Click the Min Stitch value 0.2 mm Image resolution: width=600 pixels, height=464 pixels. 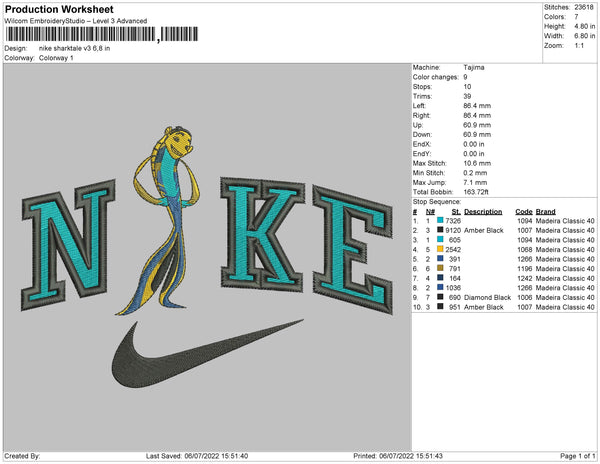[475, 173]
